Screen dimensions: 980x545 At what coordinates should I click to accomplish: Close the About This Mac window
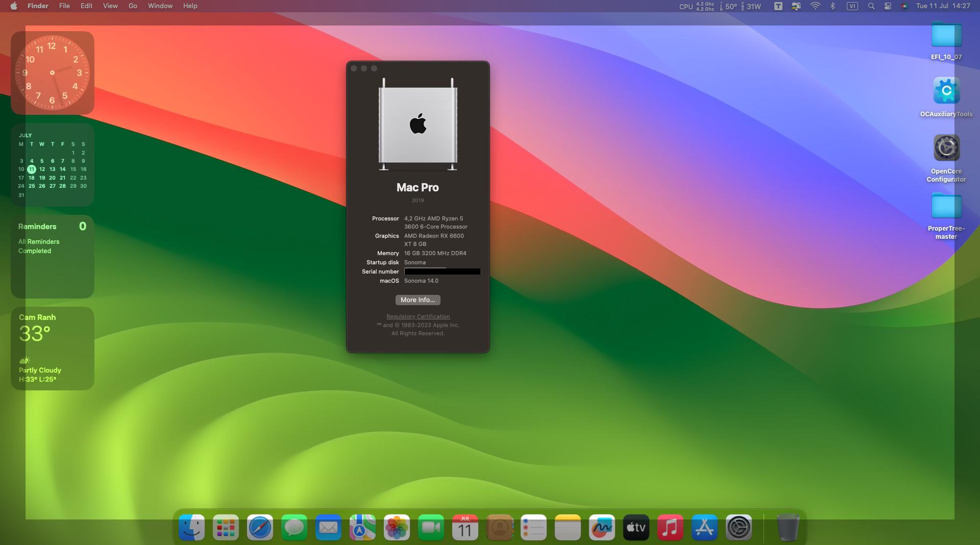(354, 68)
